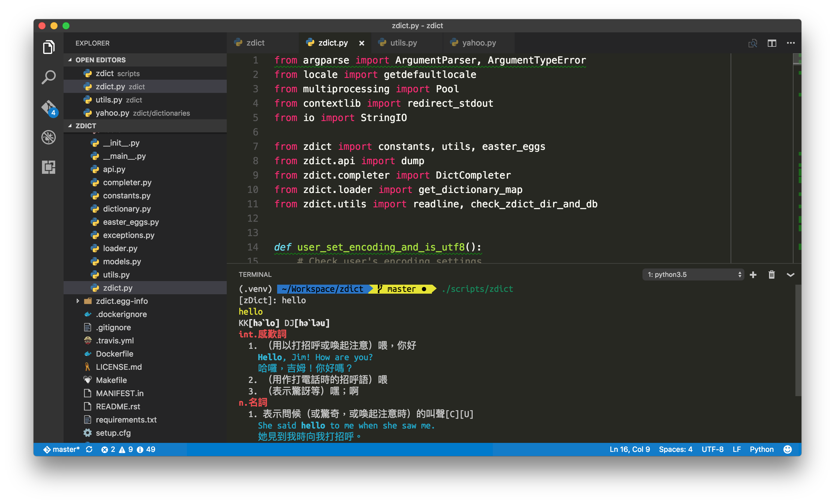Open the Makefile
This screenshot has width=835, height=504.
[145, 380]
